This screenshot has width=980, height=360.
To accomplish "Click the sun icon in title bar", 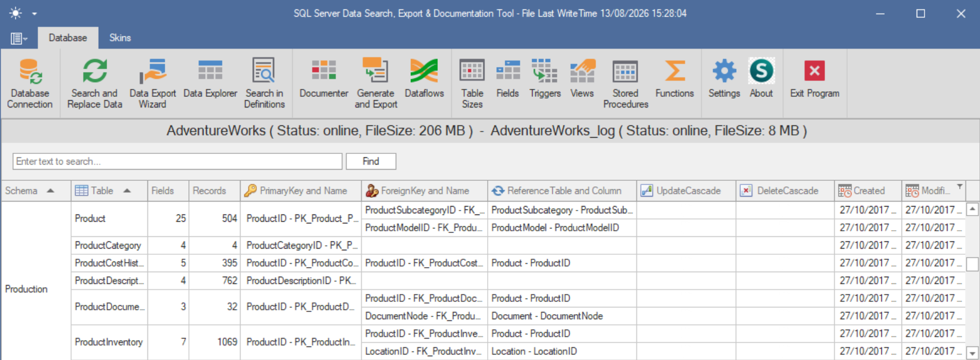I will click(x=16, y=13).
